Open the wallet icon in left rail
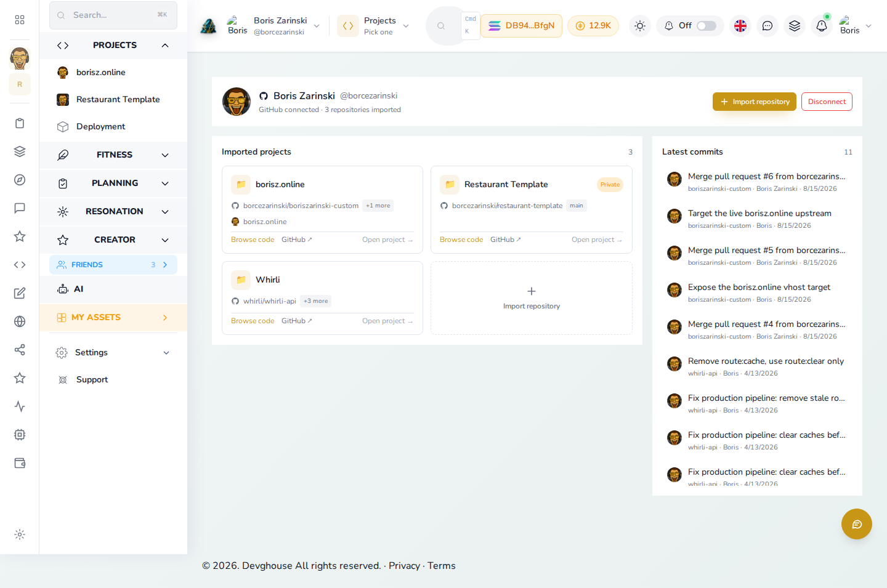 pos(20,463)
